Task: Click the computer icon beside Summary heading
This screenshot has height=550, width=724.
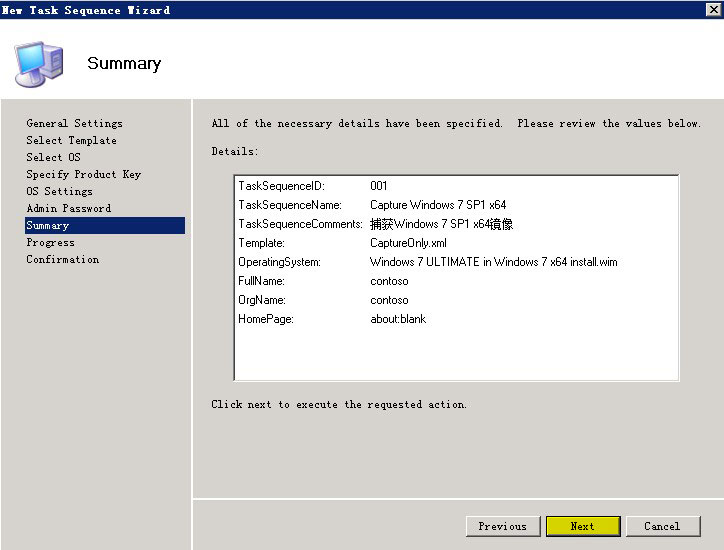Action: coord(38,64)
